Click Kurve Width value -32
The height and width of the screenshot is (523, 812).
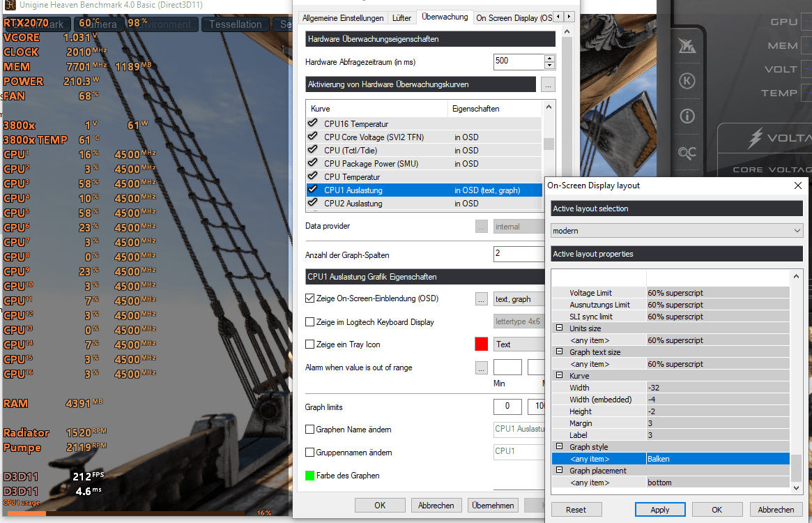[x=718, y=388]
